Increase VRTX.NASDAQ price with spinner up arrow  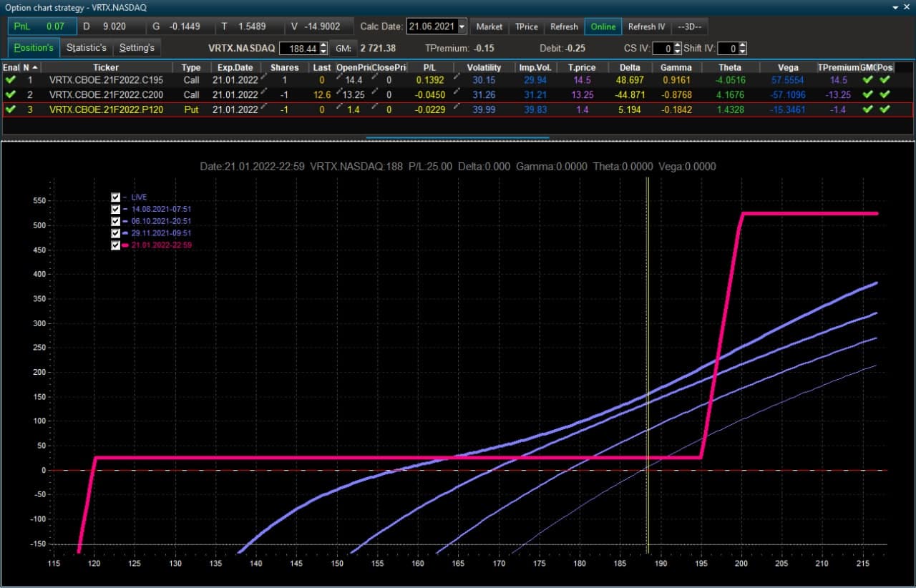(x=323, y=45)
